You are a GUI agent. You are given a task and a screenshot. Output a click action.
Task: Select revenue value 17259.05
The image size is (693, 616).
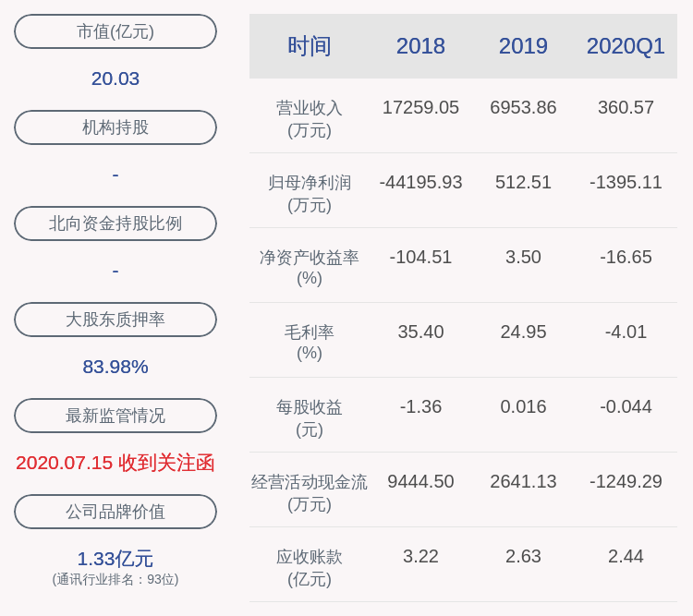(x=420, y=107)
